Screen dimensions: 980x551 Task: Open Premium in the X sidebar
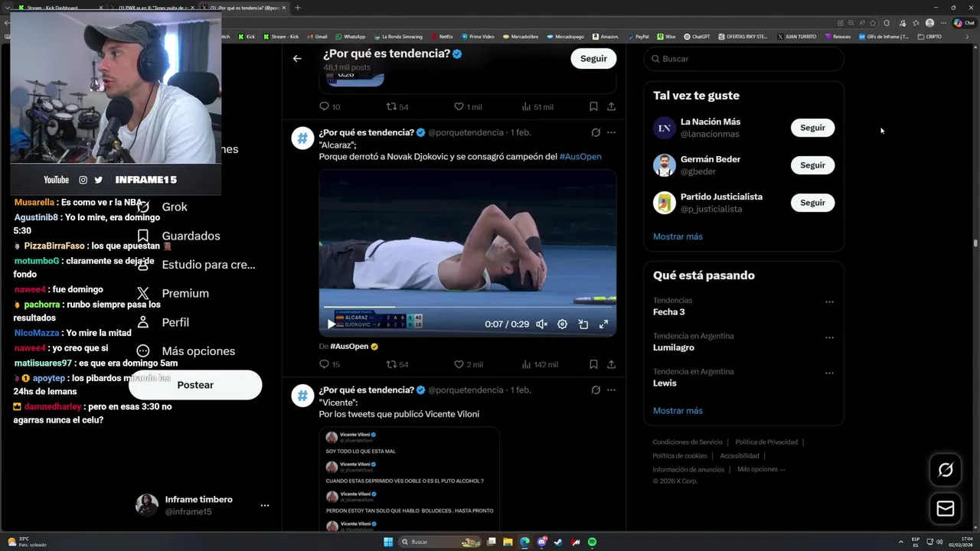pos(172,293)
